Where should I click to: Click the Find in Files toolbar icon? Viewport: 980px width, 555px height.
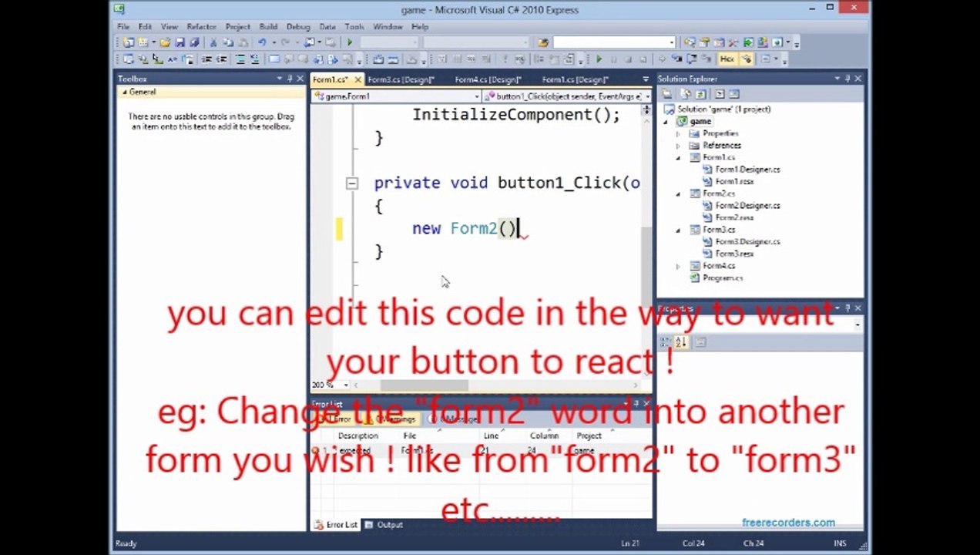543,42
